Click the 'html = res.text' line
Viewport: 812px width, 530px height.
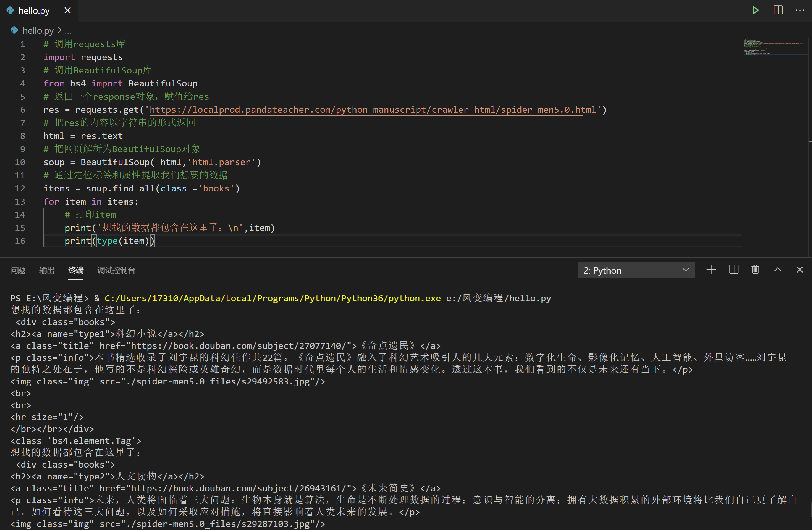pos(83,136)
